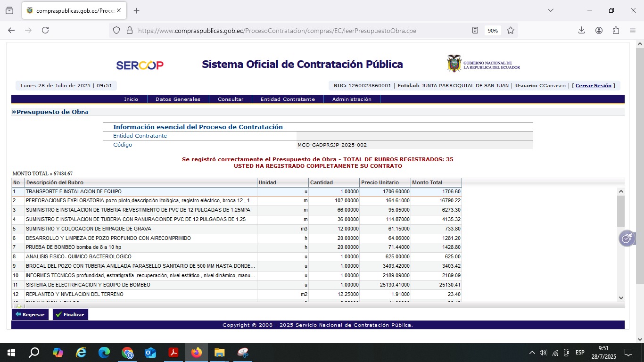
Task: Open Adobe Acrobat from the taskbar
Action: (x=173, y=353)
